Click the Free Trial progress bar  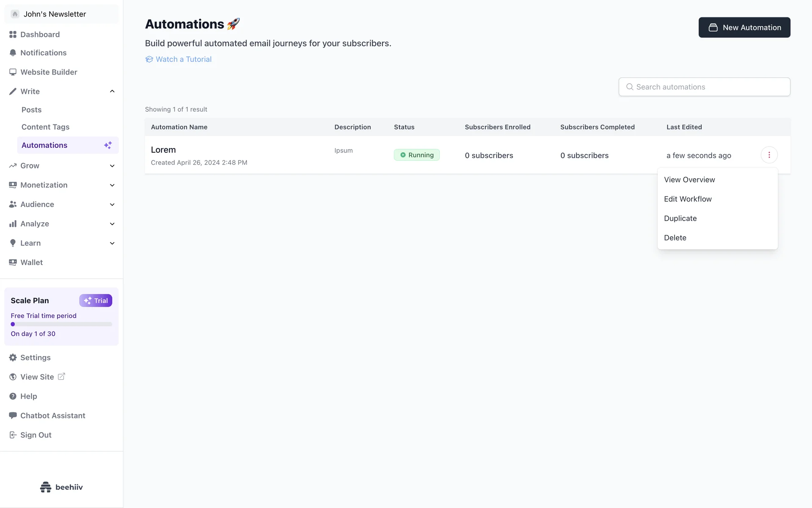point(61,324)
